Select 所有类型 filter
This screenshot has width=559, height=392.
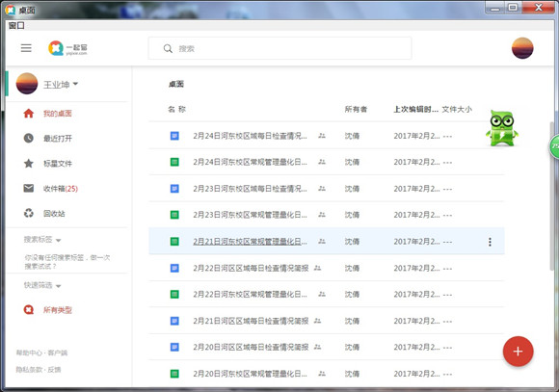[x=58, y=310]
